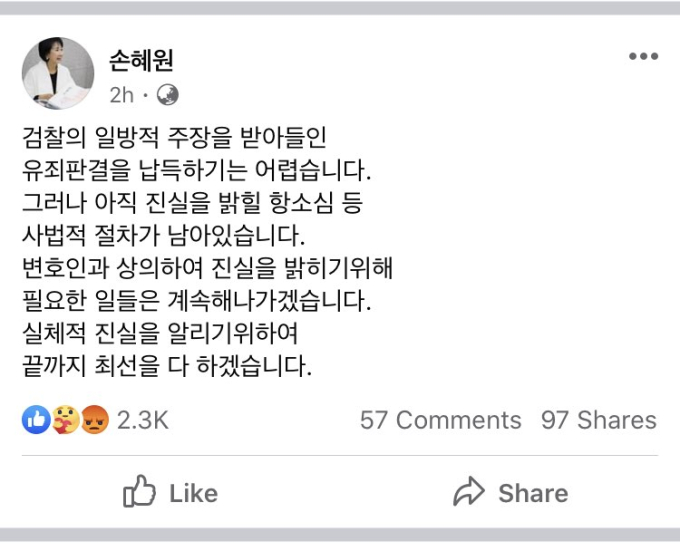Click the post line starting with 검찰의 일방적
680x551 pixels.
pyautogui.click(x=174, y=137)
